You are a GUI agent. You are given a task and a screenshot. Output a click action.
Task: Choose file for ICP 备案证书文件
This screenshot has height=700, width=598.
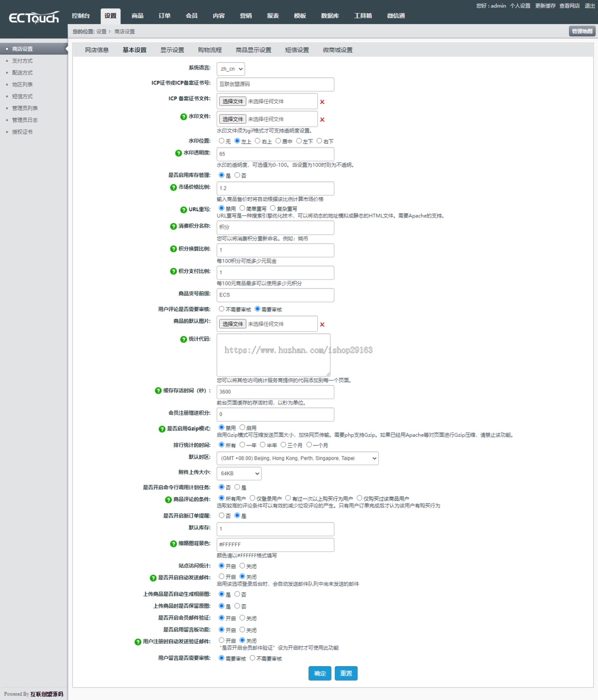233,102
